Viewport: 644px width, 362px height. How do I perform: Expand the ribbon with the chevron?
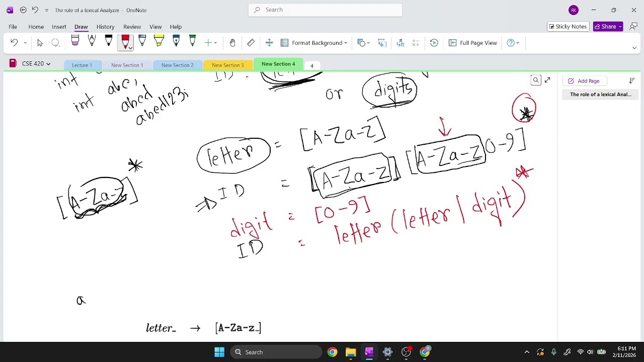point(634,48)
